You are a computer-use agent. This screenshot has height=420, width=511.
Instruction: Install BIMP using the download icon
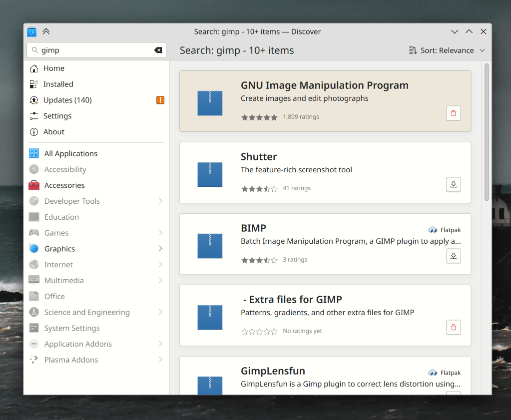pyautogui.click(x=453, y=256)
